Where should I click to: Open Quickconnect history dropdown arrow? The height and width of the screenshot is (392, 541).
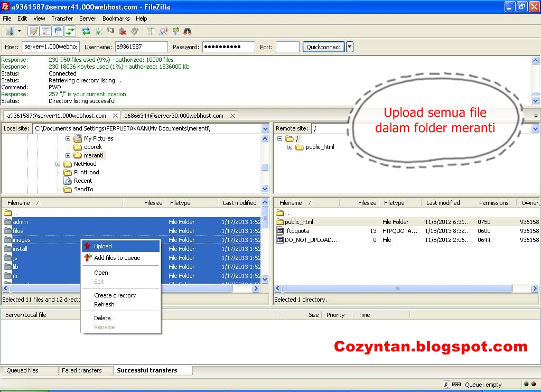[350, 46]
